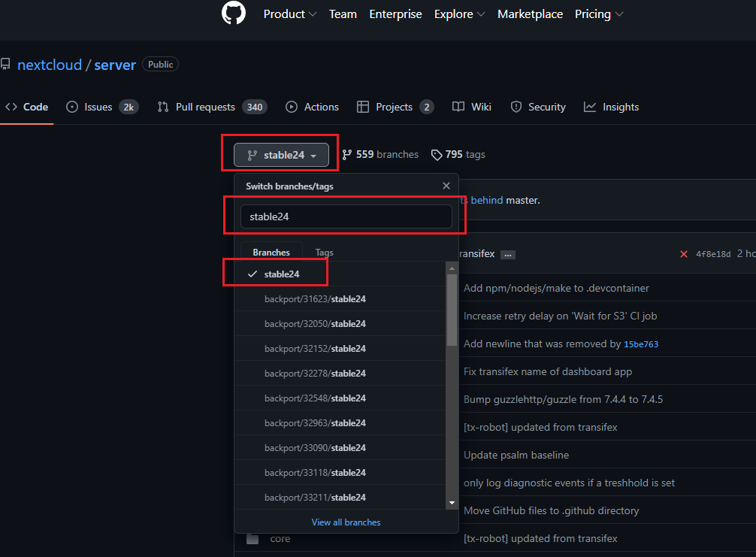Open the Team page

tap(343, 14)
